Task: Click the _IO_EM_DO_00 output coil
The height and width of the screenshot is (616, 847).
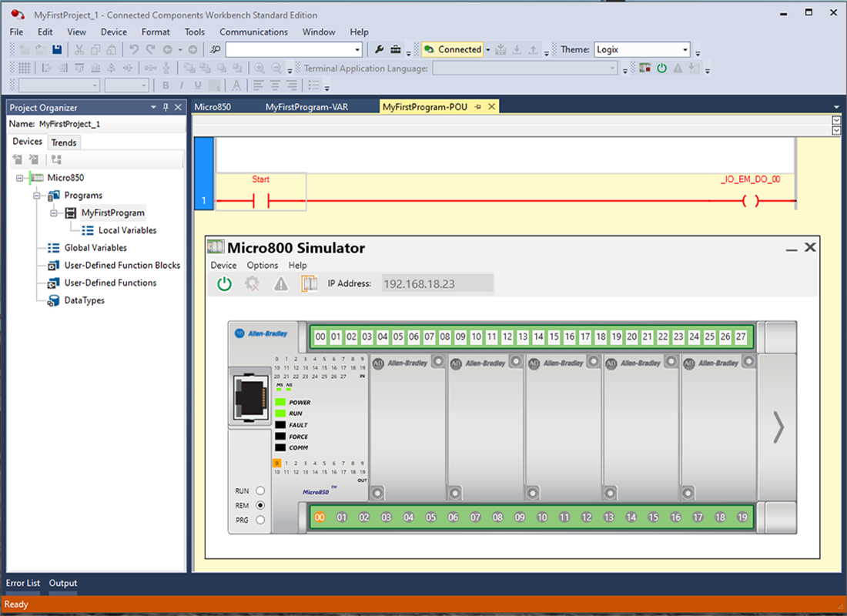Action: [751, 201]
